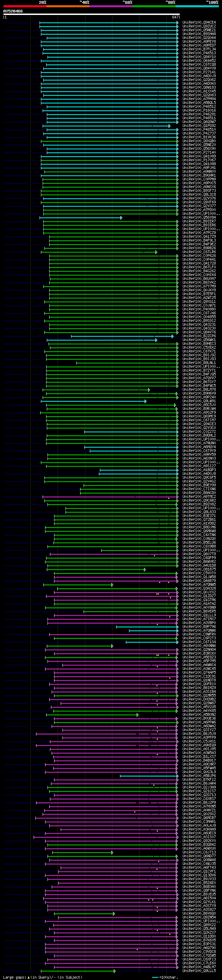Viewport: 222px width, 980px height.
Task: Open hit UniRef100_A4BLH7
Action: pyautogui.click(x=199, y=967)
